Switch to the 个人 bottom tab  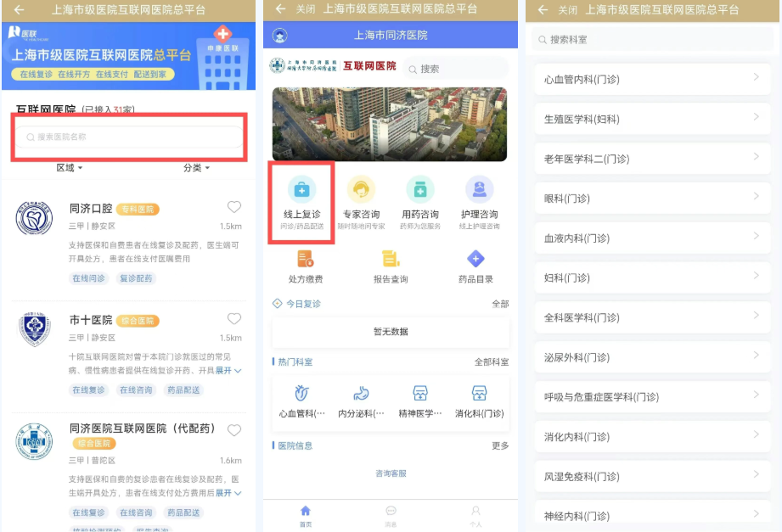tap(475, 515)
